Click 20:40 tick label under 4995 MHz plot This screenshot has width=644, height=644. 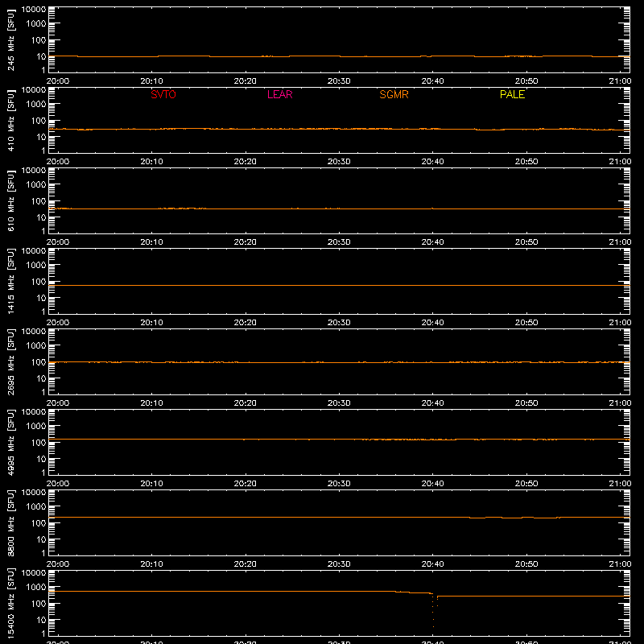pyautogui.click(x=432, y=484)
